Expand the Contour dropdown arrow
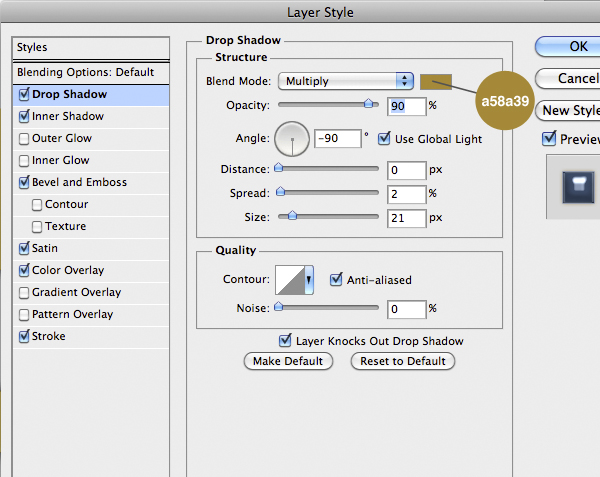The height and width of the screenshot is (477, 600). (x=309, y=280)
